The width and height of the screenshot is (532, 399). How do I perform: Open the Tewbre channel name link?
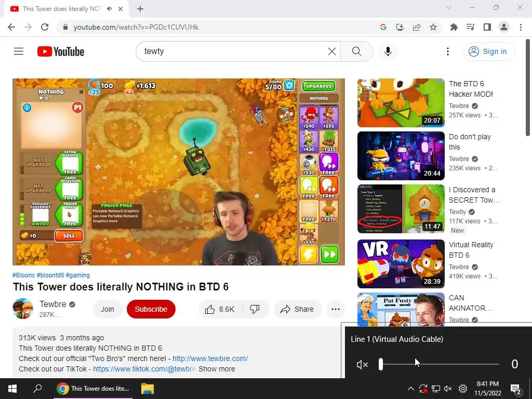[53, 304]
